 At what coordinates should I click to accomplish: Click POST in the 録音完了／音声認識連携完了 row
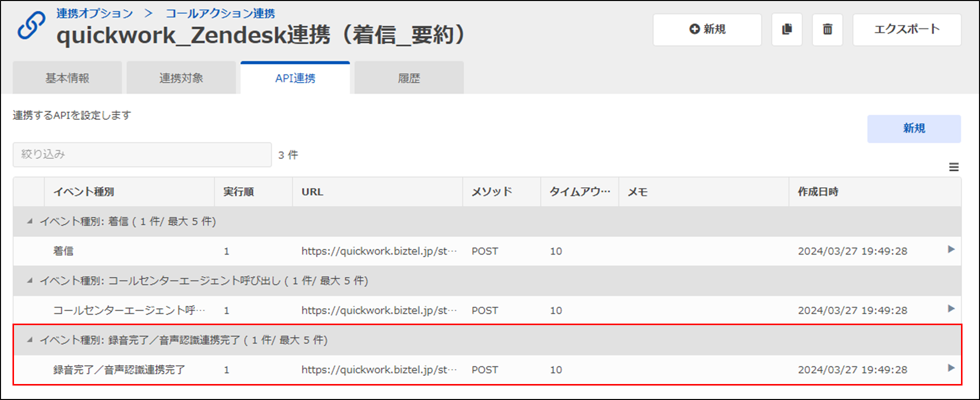pos(485,370)
